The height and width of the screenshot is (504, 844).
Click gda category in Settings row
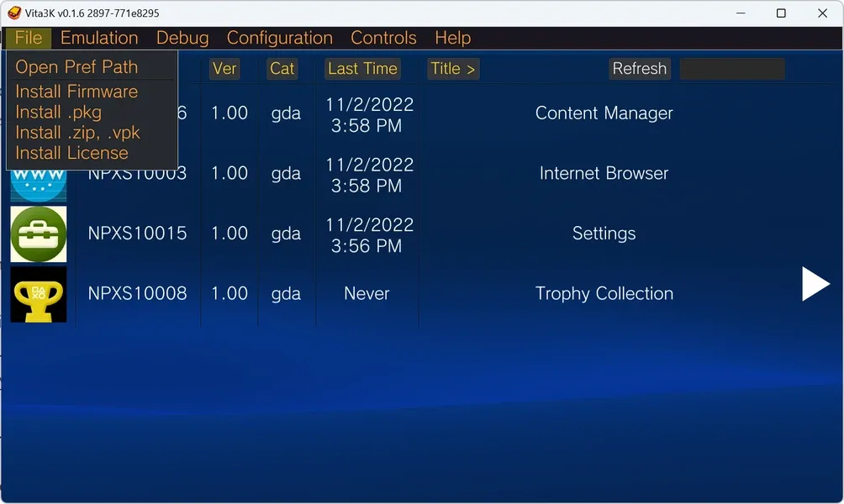coord(286,234)
